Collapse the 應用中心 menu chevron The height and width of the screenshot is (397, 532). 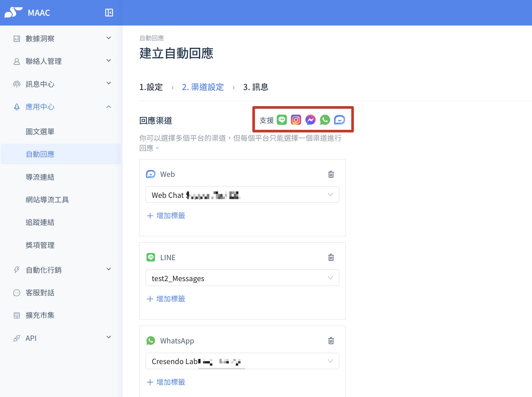(109, 107)
